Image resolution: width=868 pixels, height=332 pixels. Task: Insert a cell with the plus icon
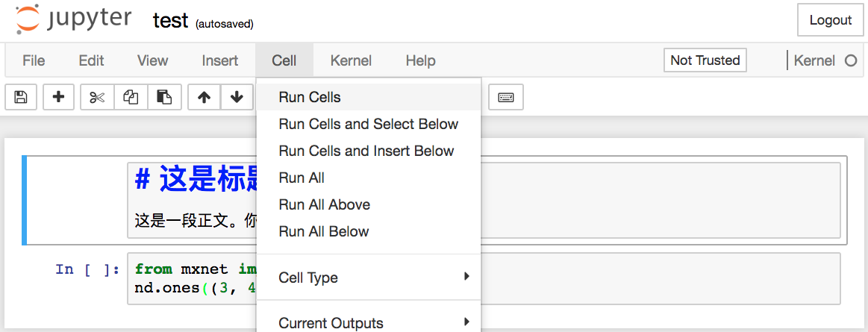point(58,97)
